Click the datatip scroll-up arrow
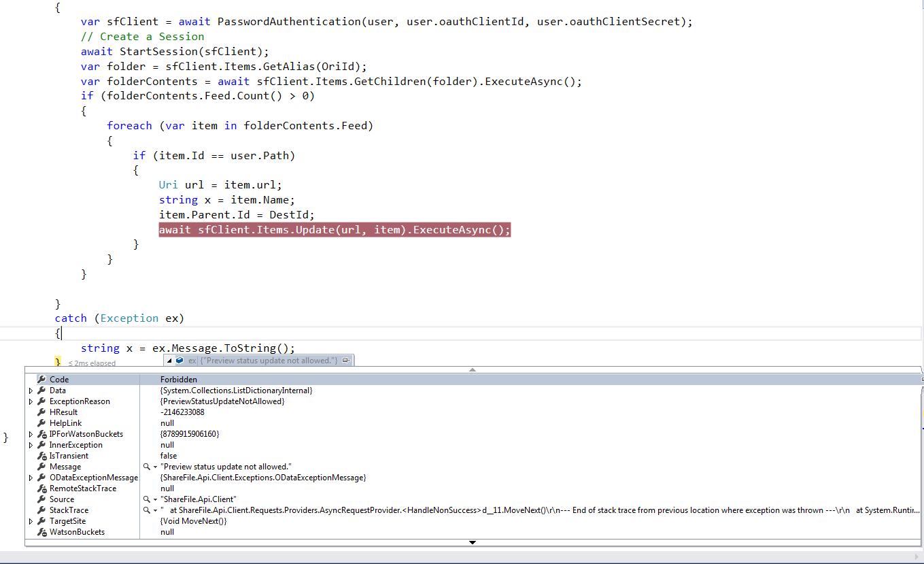Screen dimensions: 924x564 [x=473, y=369]
